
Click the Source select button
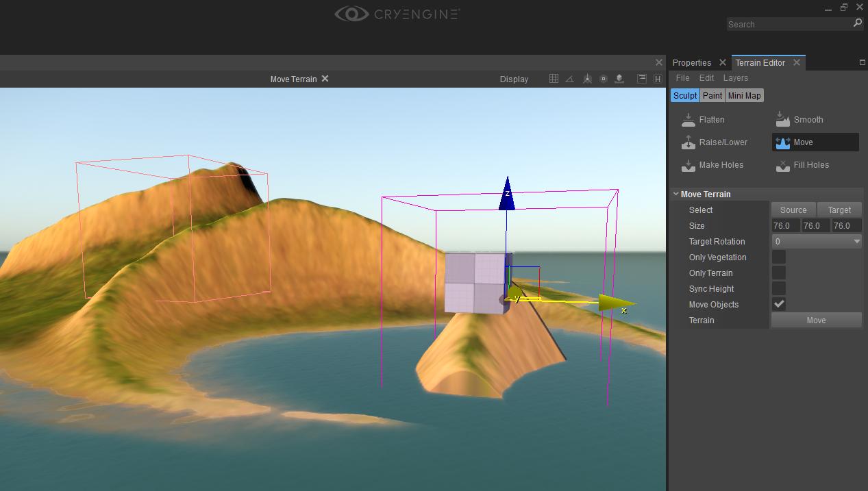[x=793, y=210]
